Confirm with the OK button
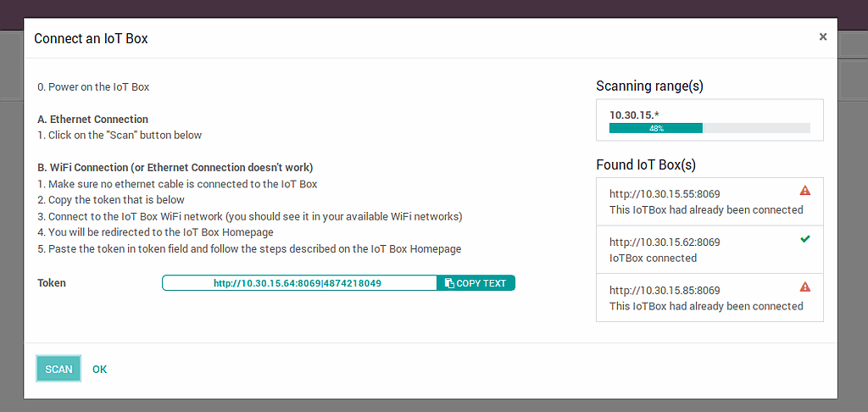The height and width of the screenshot is (412, 868). pos(100,369)
